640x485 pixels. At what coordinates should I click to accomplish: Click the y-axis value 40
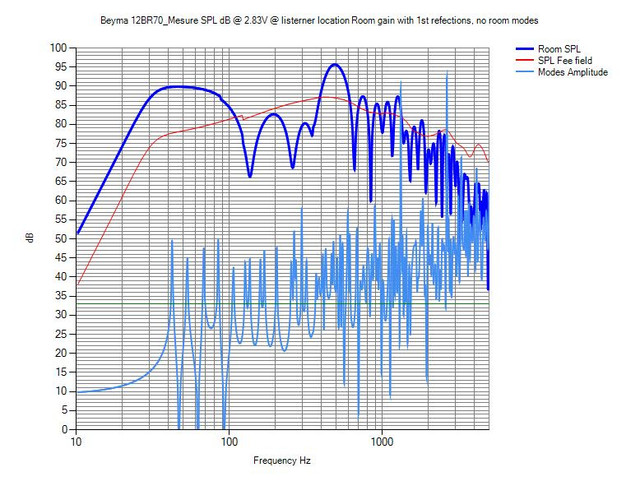coord(60,276)
